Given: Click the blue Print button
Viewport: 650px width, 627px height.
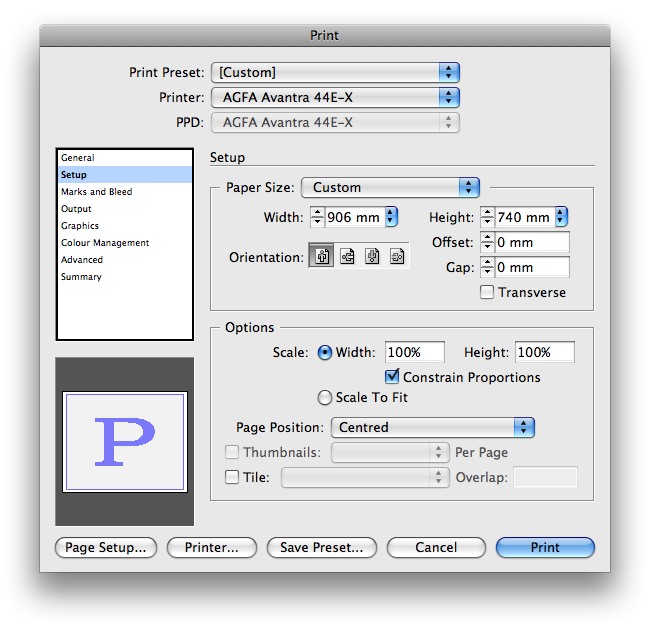Looking at the screenshot, I should point(545,547).
